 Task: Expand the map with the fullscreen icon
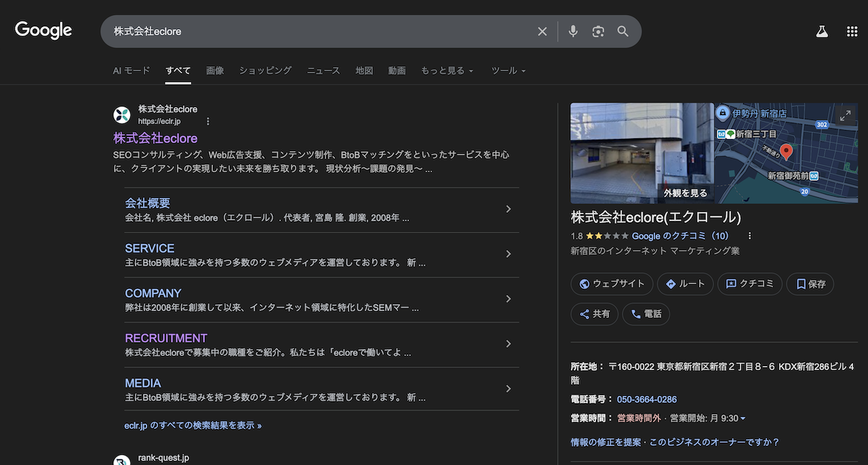[x=845, y=116]
